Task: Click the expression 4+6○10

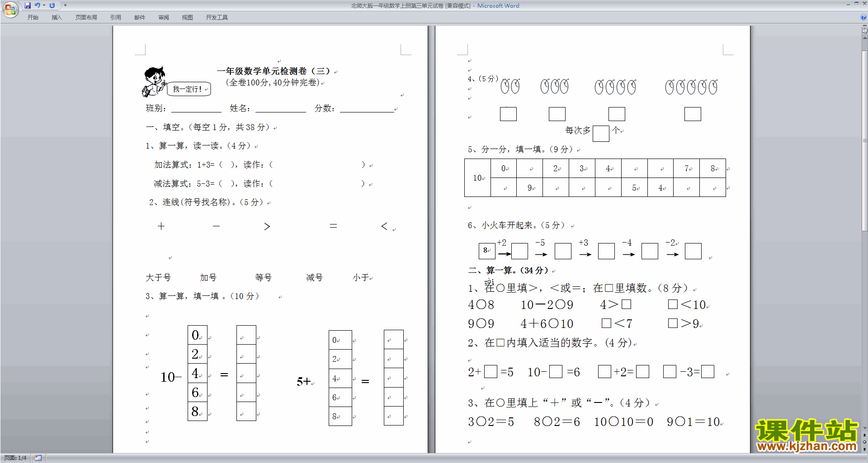Action: pyautogui.click(x=547, y=324)
